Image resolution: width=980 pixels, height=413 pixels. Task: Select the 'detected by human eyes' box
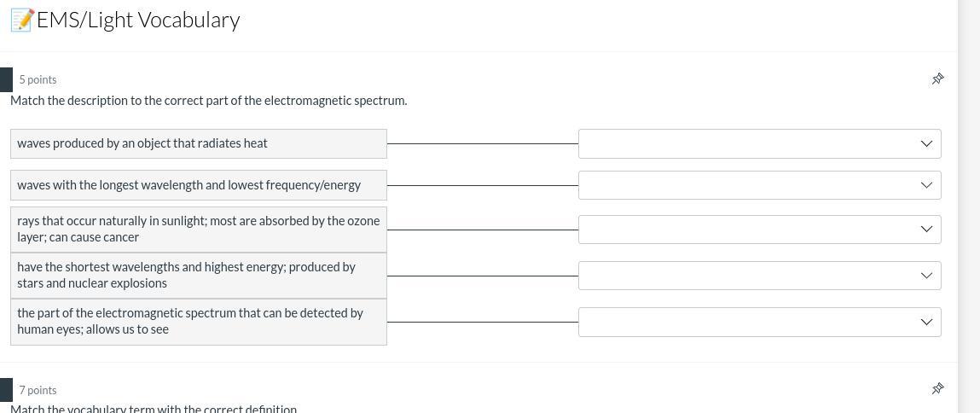[198, 322]
